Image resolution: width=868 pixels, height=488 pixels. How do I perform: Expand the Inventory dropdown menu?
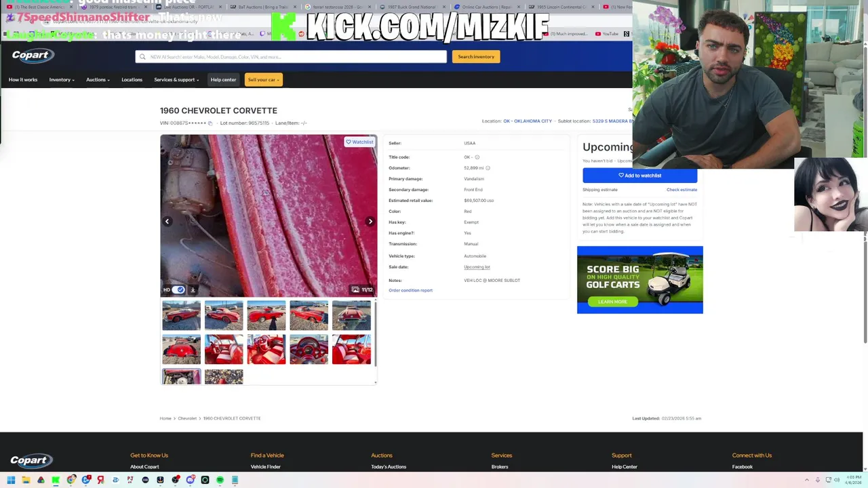click(x=62, y=80)
